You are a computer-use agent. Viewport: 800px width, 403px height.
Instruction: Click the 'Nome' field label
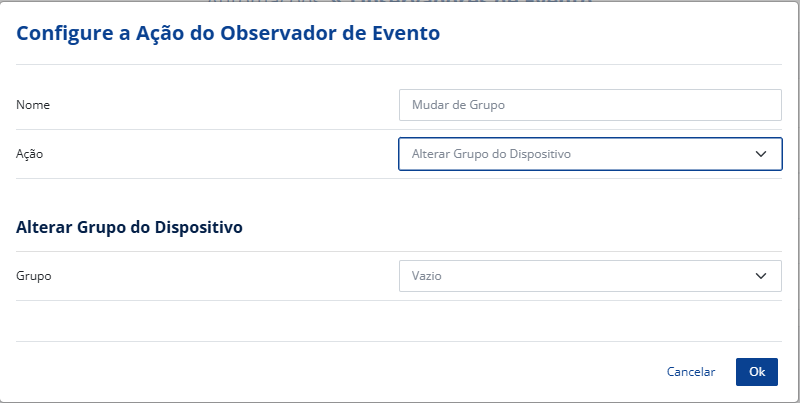33,104
